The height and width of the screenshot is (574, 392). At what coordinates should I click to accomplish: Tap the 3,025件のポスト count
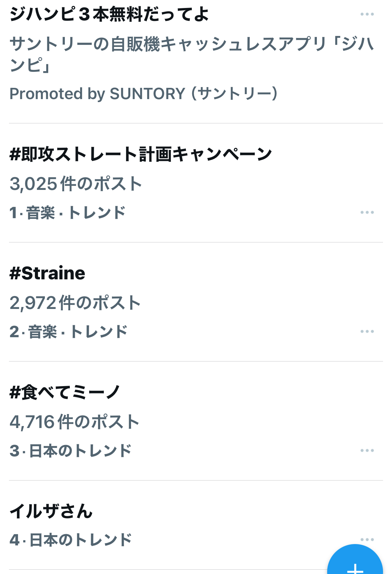[76, 184]
